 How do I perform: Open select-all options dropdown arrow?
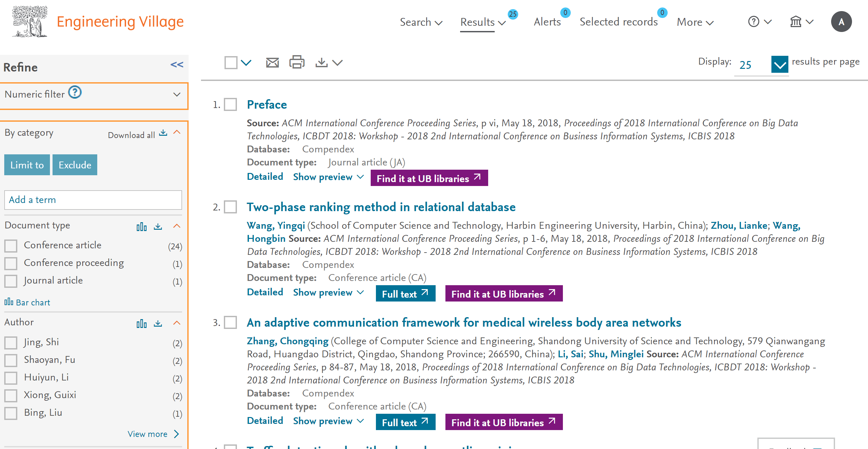246,63
